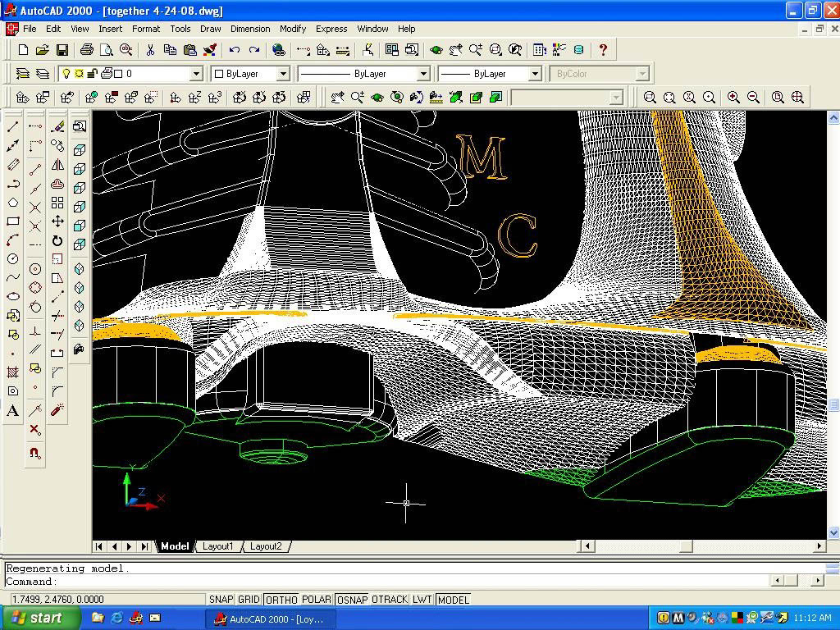Open the Layer Properties Manager icon
This screenshot has height=630, width=840.
tap(21, 73)
